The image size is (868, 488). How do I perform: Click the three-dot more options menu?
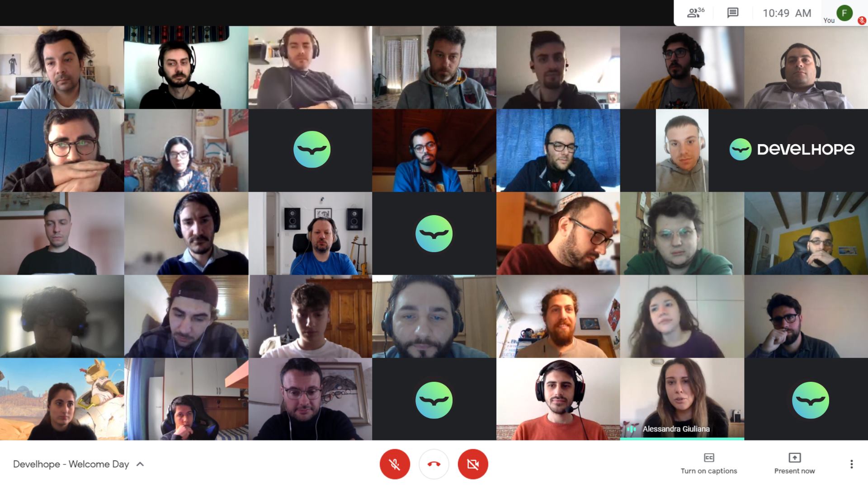click(851, 464)
